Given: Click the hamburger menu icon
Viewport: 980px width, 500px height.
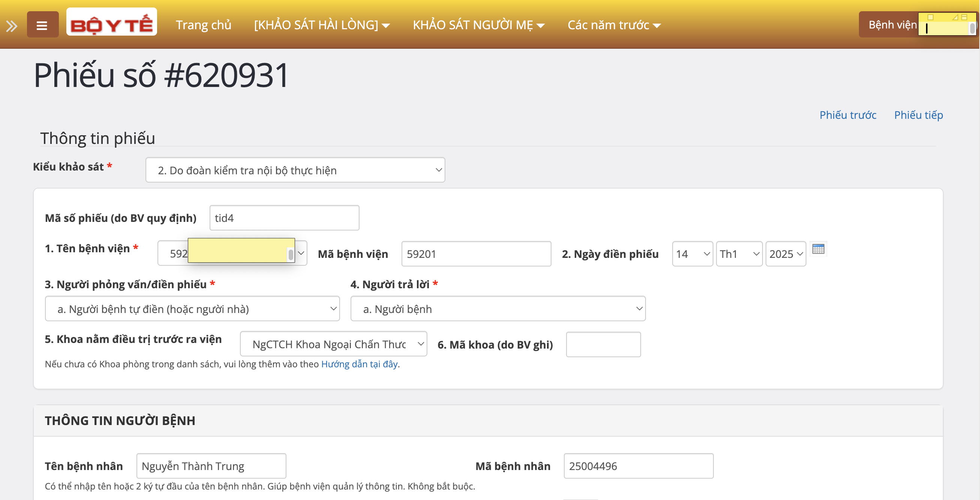Looking at the screenshot, I should point(42,25).
